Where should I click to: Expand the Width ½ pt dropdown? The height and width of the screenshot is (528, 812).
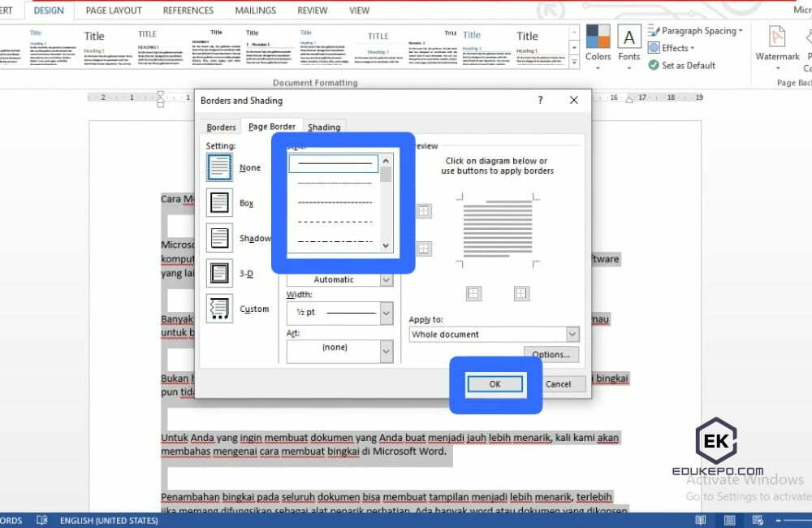coord(387,313)
